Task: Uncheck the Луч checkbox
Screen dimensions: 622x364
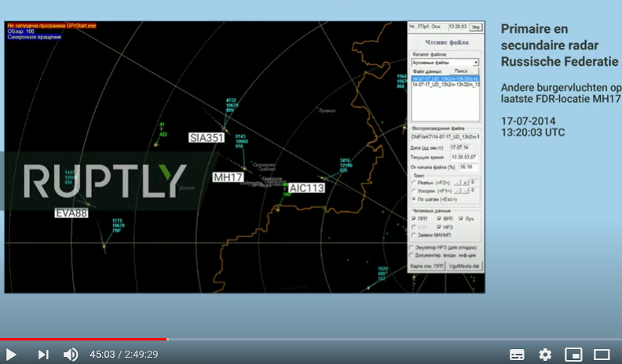Action: [x=461, y=219]
